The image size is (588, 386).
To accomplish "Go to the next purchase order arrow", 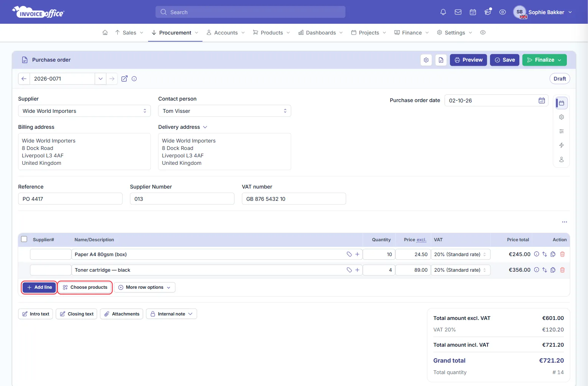I will [x=112, y=79].
